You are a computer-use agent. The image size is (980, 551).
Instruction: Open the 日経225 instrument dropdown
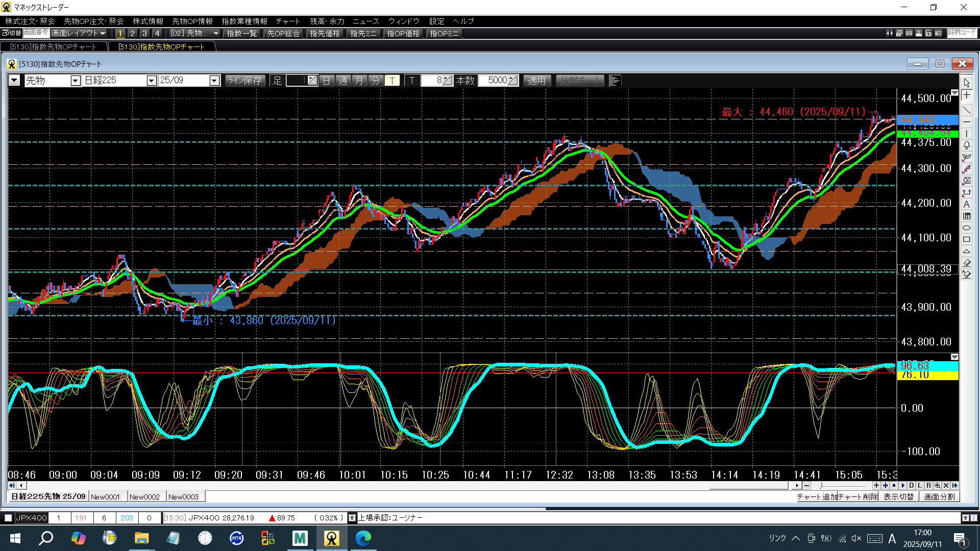(x=151, y=81)
